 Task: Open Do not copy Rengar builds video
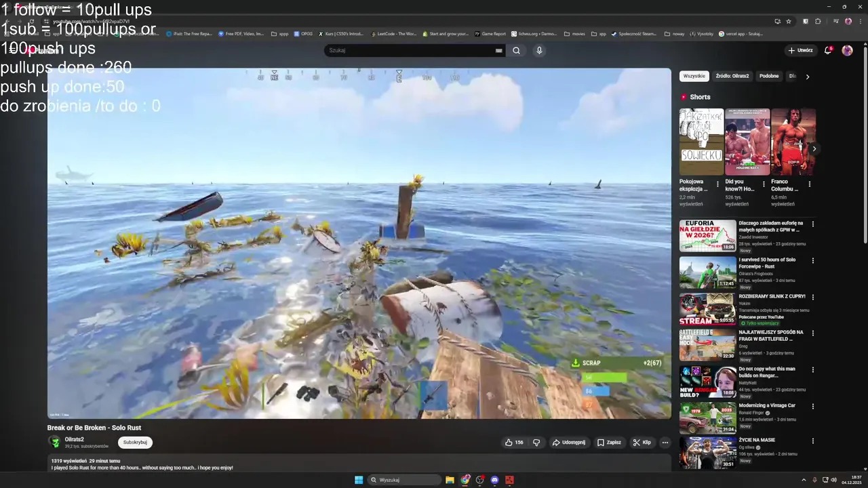click(707, 382)
